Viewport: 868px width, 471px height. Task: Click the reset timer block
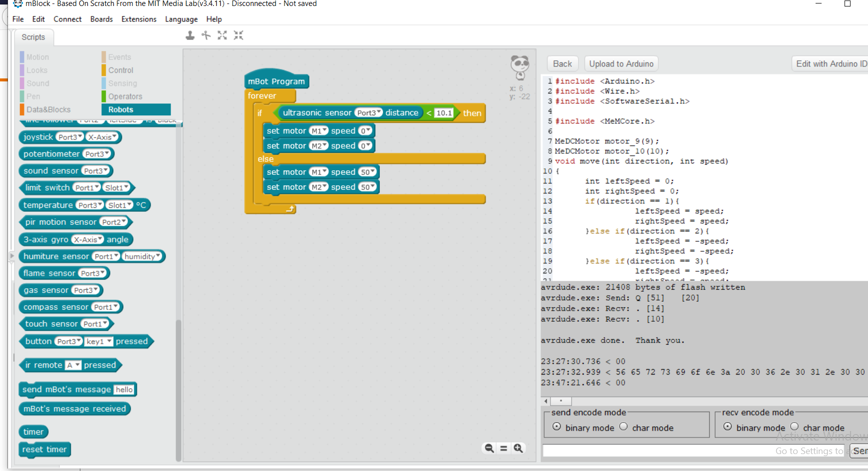coord(44,450)
